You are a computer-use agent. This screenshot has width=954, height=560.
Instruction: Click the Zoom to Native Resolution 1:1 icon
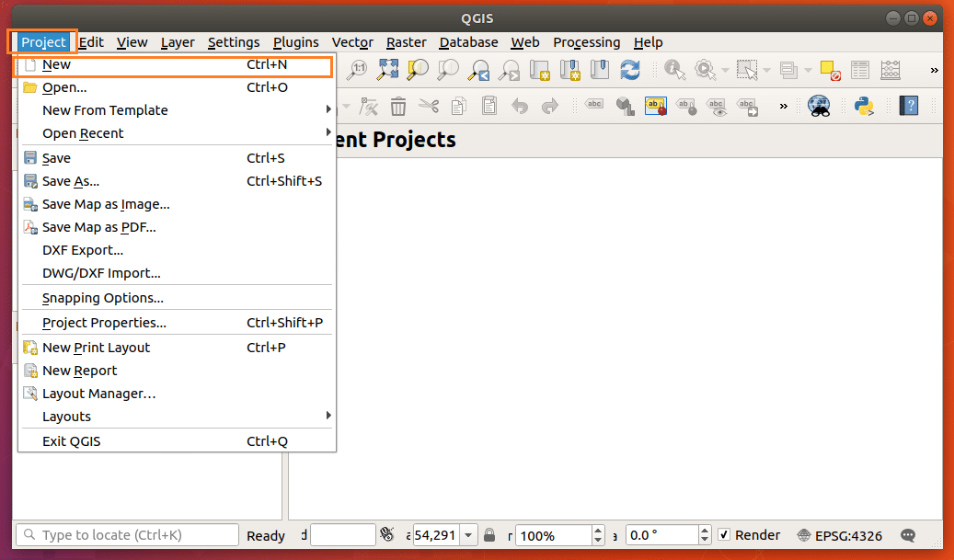click(x=357, y=70)
